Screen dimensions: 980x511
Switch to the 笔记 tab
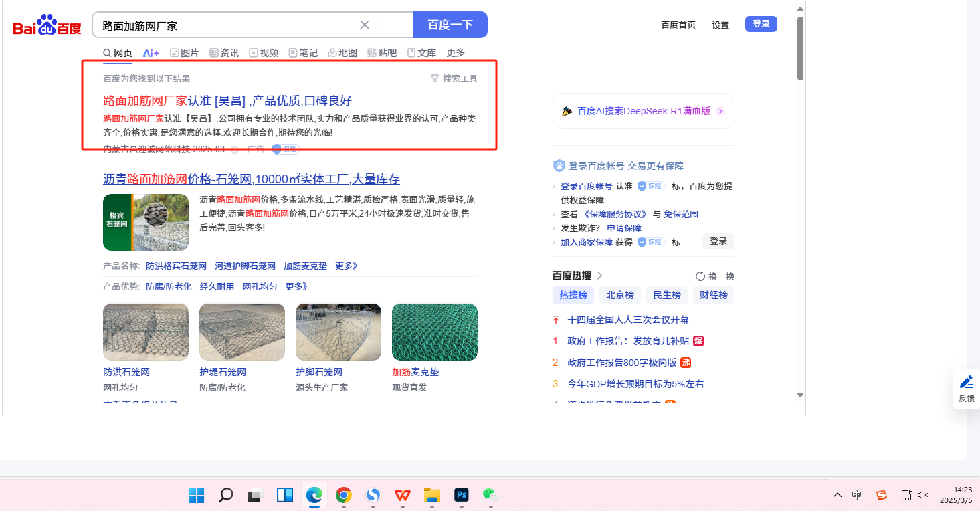point(303,53)
